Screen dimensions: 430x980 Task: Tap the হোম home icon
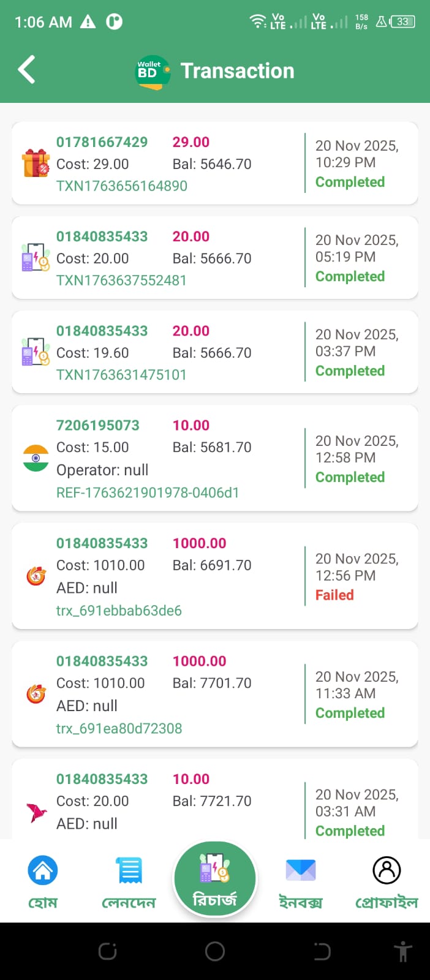point(43,869)
